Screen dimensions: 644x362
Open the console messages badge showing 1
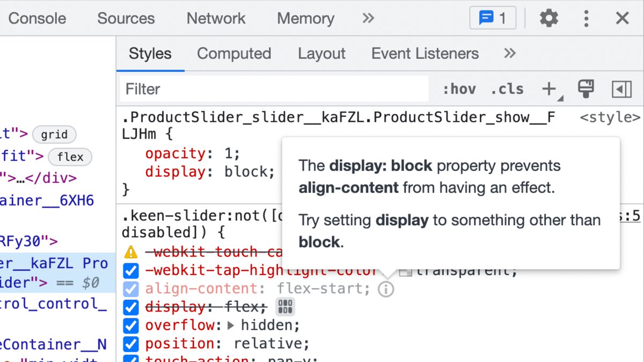pos(492,17)
